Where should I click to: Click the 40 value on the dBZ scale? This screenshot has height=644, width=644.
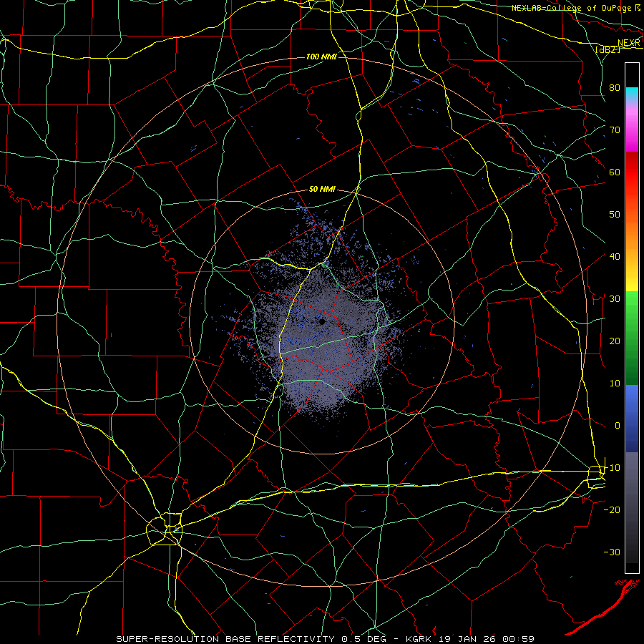coord(615,257)
